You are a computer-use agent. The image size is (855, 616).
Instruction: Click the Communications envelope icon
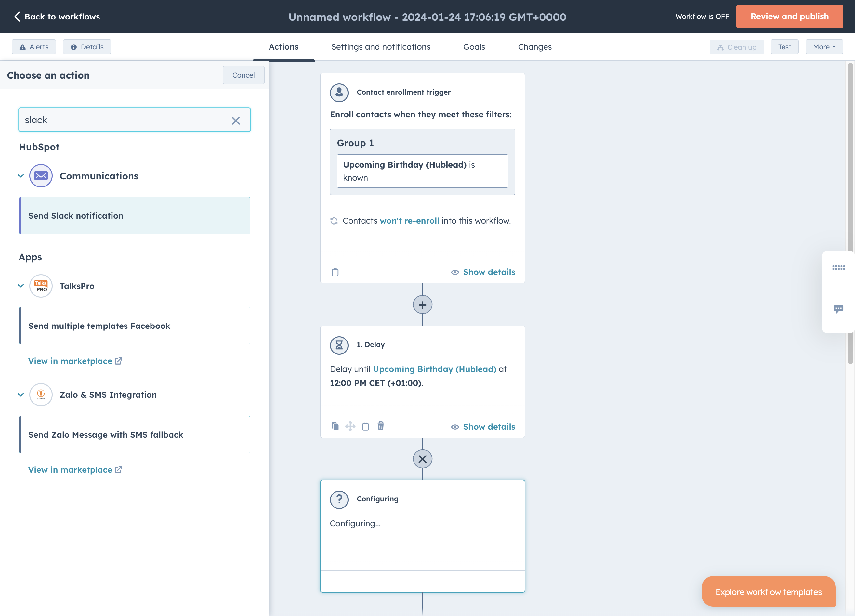pos(41,176)
